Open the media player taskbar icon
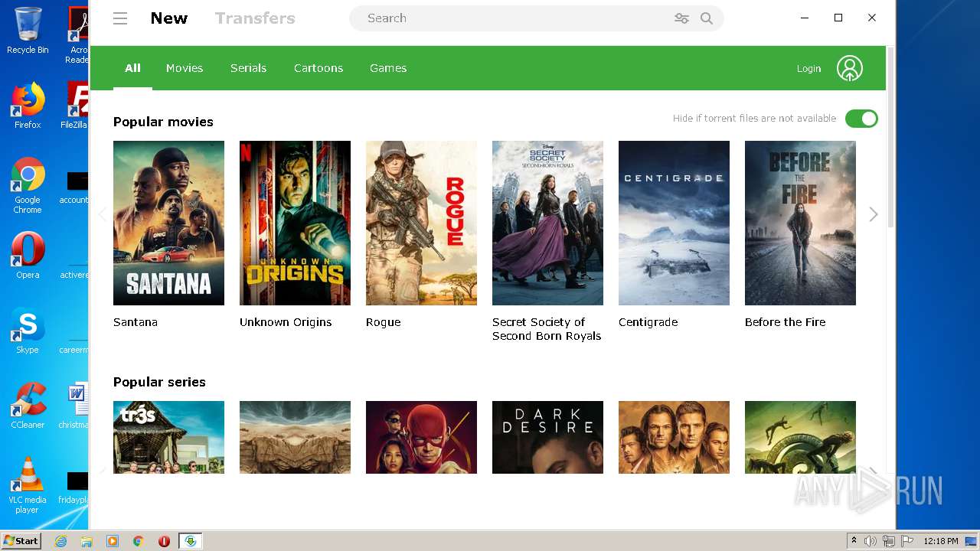This screenshot has width=980, height=551. (x=113, y=541)
